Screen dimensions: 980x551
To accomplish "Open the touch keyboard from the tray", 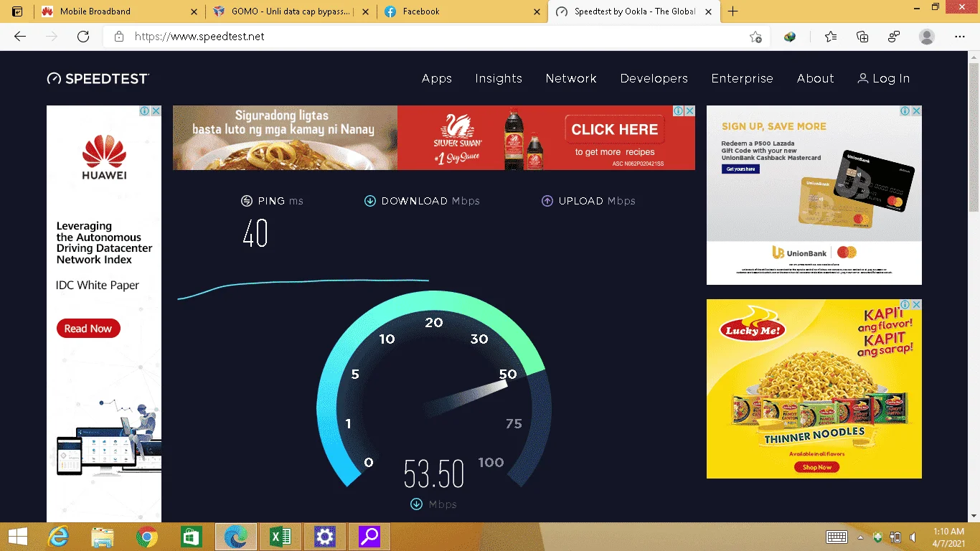I will [x=837, y=537].
